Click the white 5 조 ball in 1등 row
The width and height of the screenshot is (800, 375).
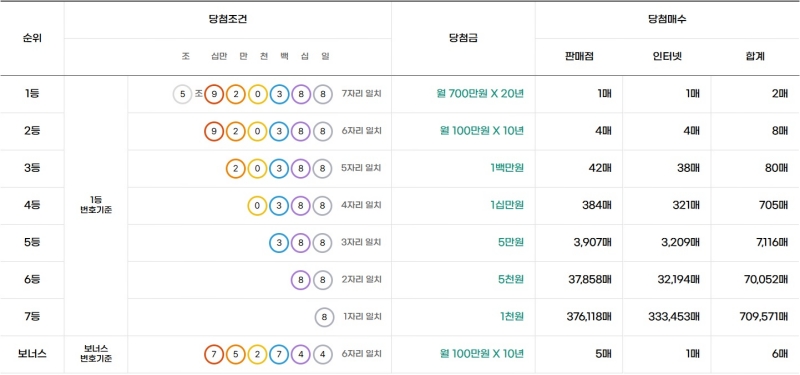tap(182, 94)
